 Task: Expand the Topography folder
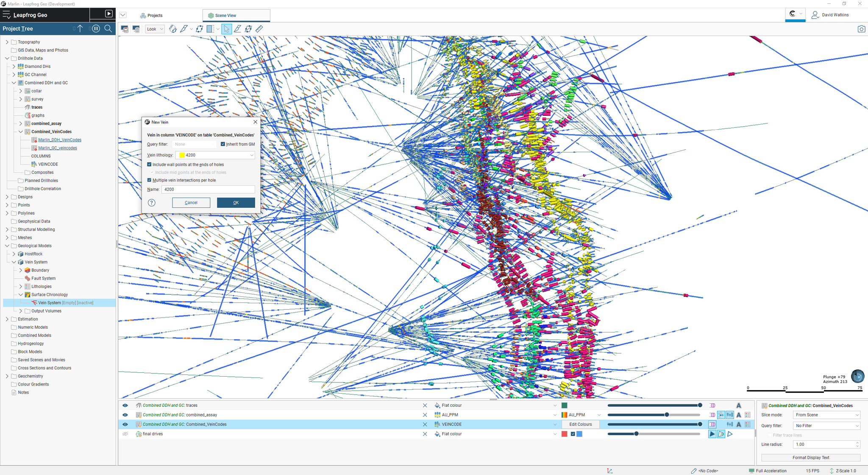(x=7, y=42)
